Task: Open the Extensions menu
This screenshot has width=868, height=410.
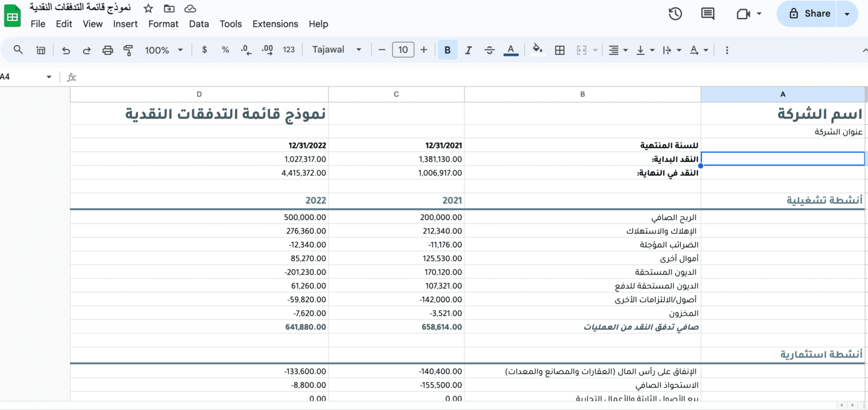Action: 275,24
